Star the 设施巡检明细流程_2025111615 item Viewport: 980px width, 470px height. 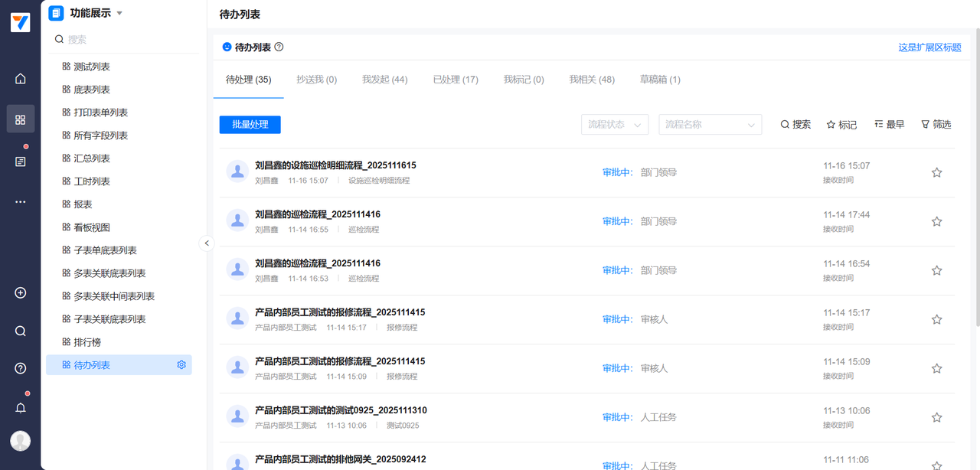[936, 173]
